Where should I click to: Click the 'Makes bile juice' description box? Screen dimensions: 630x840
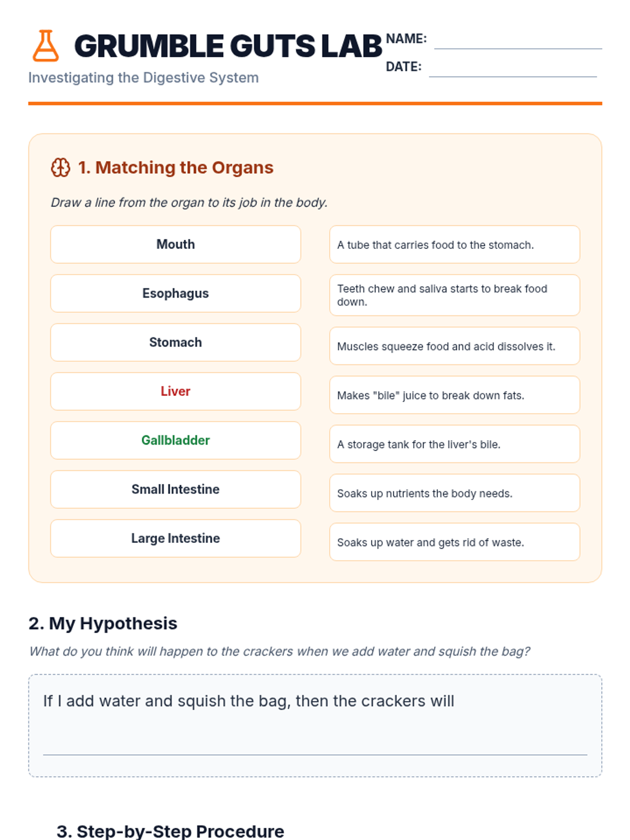pyautogui.click(x=454, y=395)
